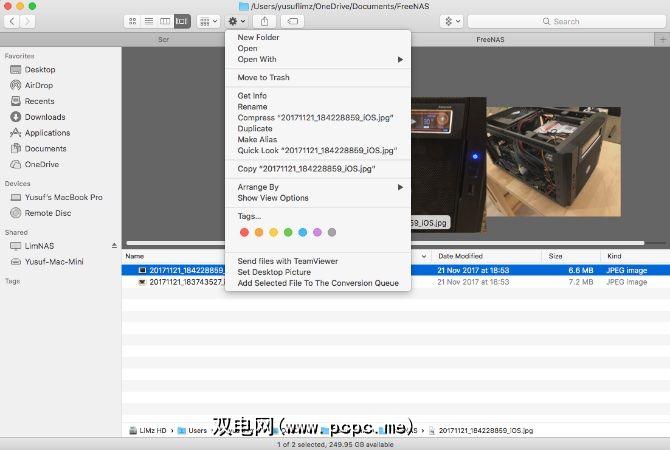This screenshot has height=450, width=670.
Task: Switch to the FreeNAS tab
Action: [490, 39]
